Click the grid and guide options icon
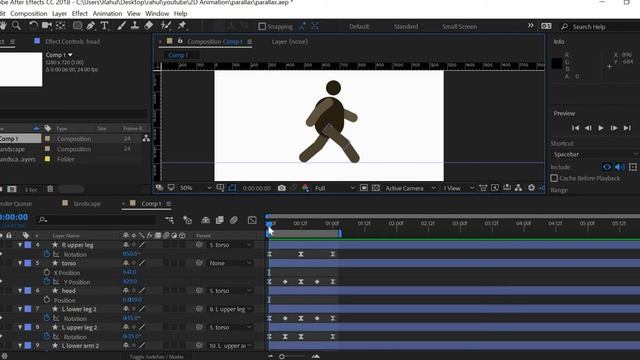This screenshot has width=640, height=360. click(220, 188)
